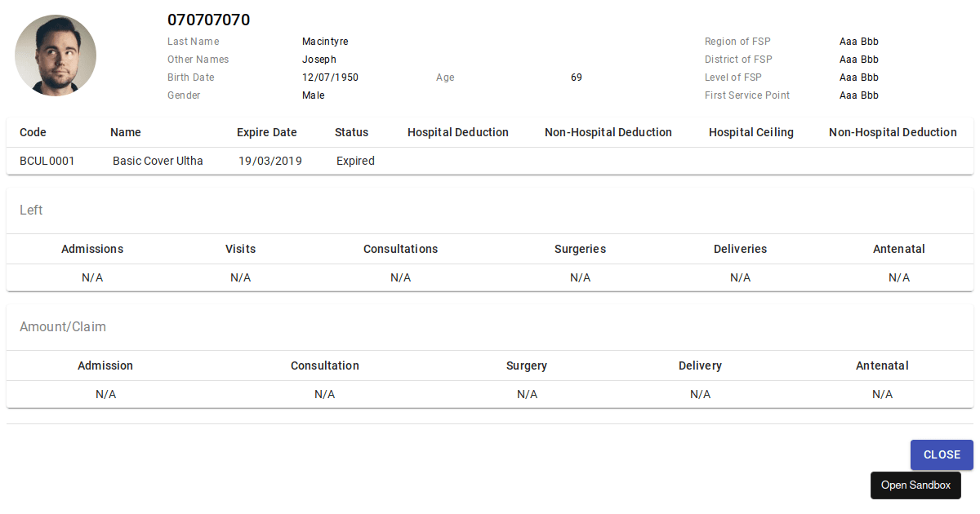
Task: Select the Basic Cover Ultha policy name
Action: click(x=158, y=161)
